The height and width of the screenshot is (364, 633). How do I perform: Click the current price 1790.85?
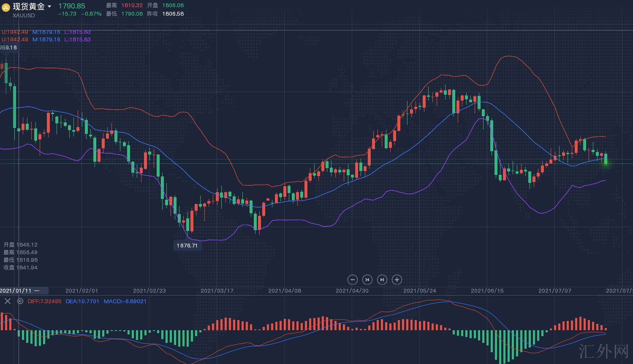(71, 6)
